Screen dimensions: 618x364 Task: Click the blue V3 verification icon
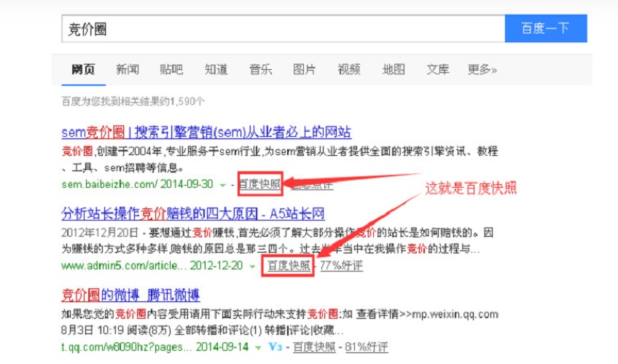tap(275, 347)
